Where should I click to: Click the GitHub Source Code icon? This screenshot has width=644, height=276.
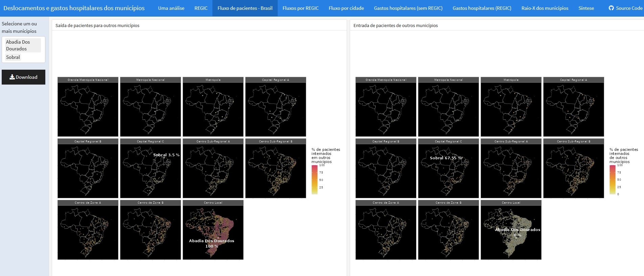click(611, 8)
